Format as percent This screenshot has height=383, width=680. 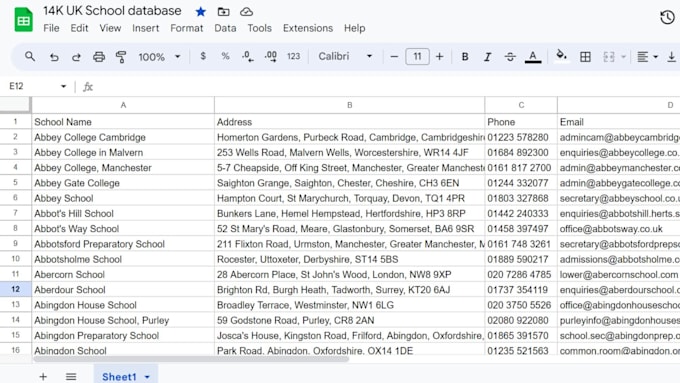tap(225, 56)
